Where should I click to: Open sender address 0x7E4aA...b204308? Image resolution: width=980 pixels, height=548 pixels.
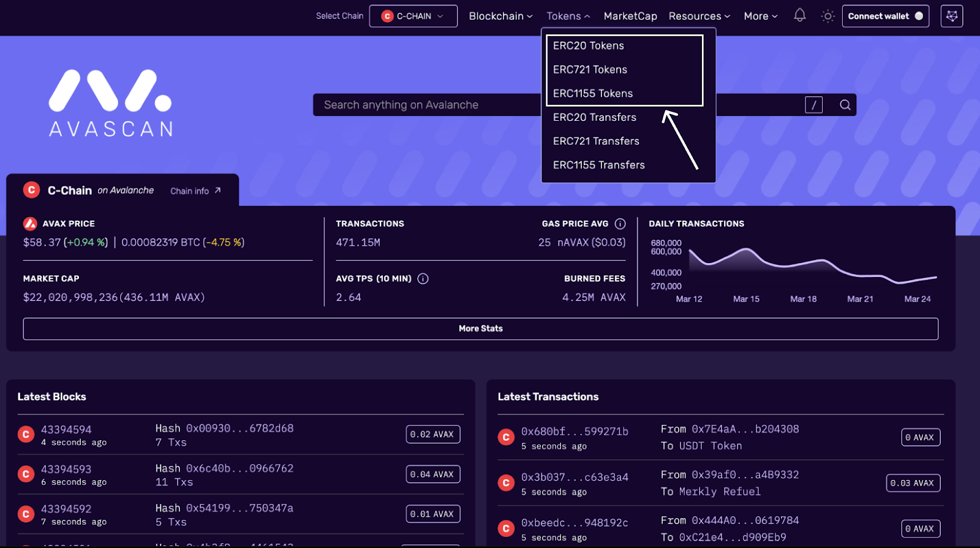coord(745,429)
